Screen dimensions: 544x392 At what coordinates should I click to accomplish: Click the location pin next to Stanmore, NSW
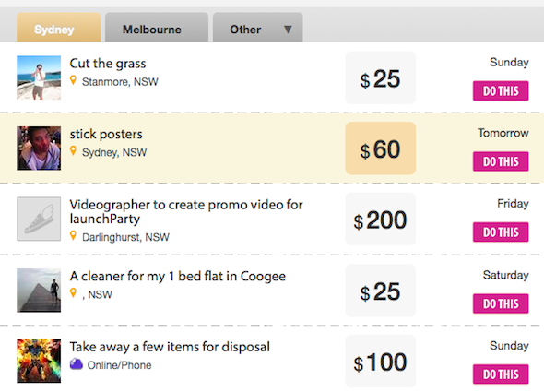(73, 80)
